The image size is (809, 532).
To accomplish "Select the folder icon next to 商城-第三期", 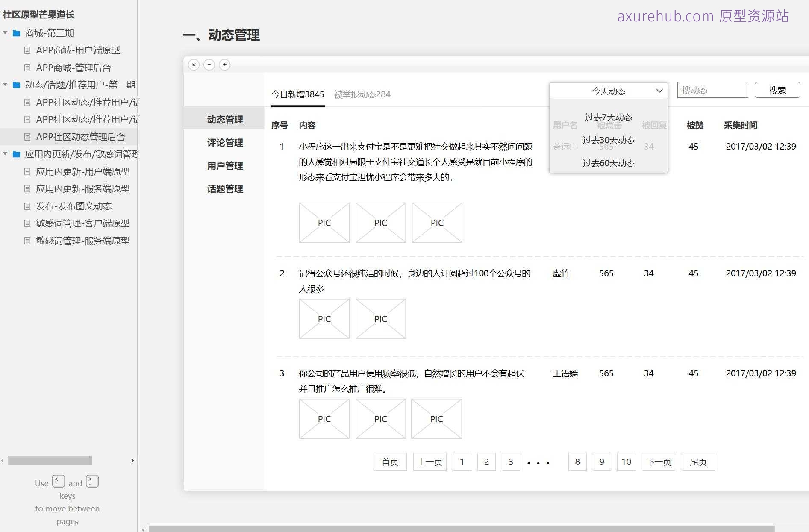I will [17, 33].
